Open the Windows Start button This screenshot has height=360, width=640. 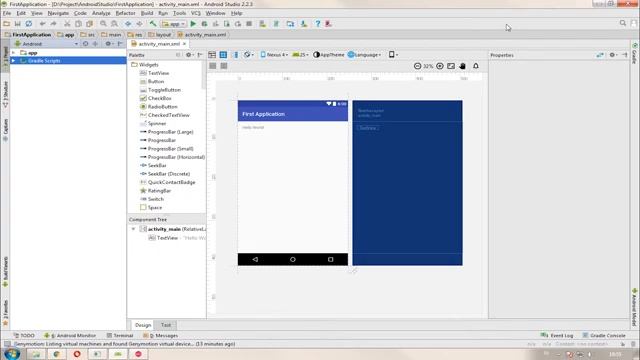(11, 354)
